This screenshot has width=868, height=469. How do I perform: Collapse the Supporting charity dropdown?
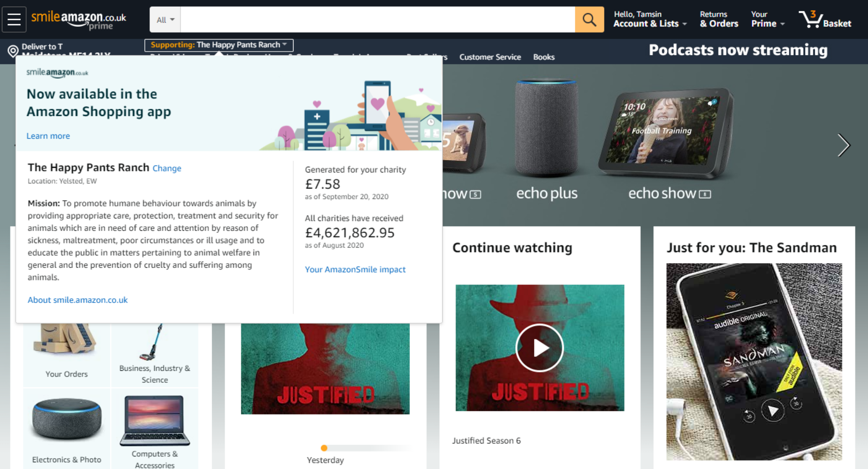point(219,45)
